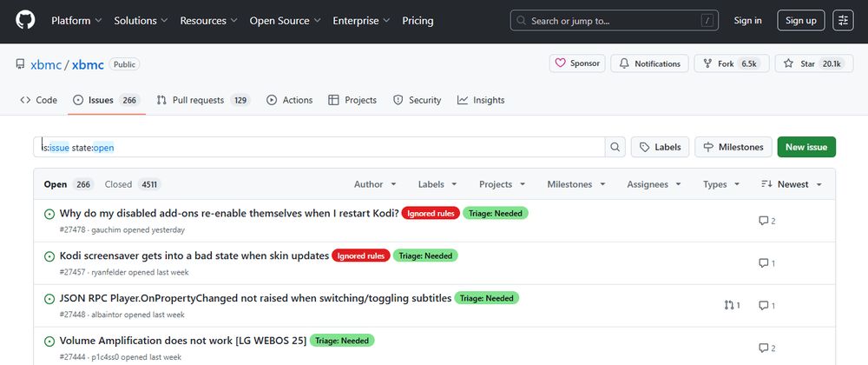This screenshot has height=365, width=868.
Task: Open the appearance settings icon button
Action: tap(843, 21)
